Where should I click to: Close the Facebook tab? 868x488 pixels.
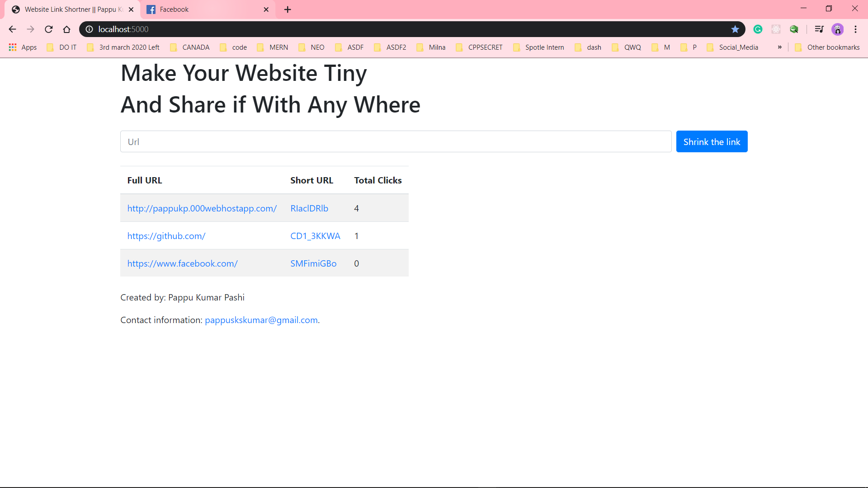click(266, 9)
